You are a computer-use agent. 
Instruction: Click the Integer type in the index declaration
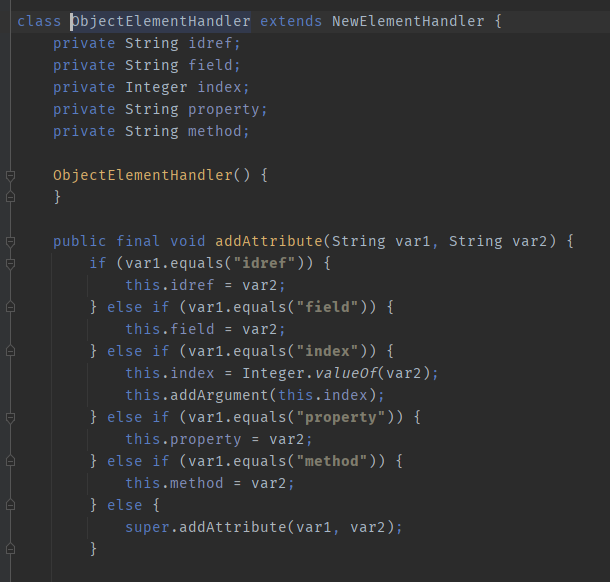click(x=156, y=87)
